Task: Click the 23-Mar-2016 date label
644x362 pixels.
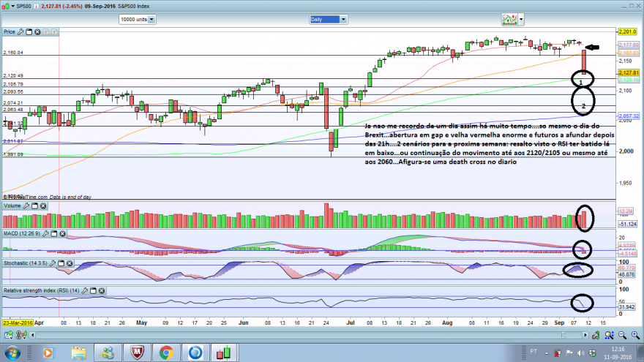Action: pos(18,323)
